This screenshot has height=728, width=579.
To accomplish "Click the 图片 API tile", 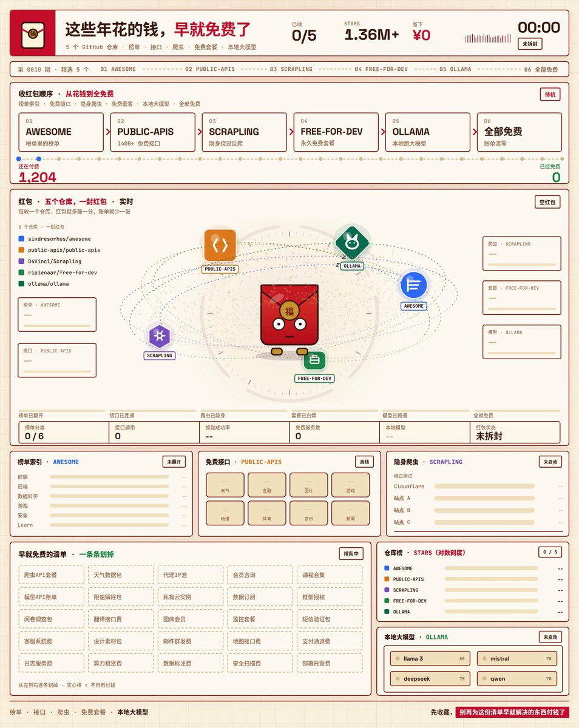I will pyautogui.click(x=308, y=485).
